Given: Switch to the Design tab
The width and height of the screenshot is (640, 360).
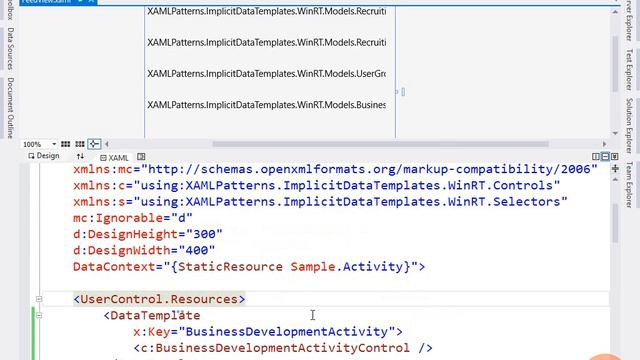Looking at the screenshot, I should pos(44,156).
